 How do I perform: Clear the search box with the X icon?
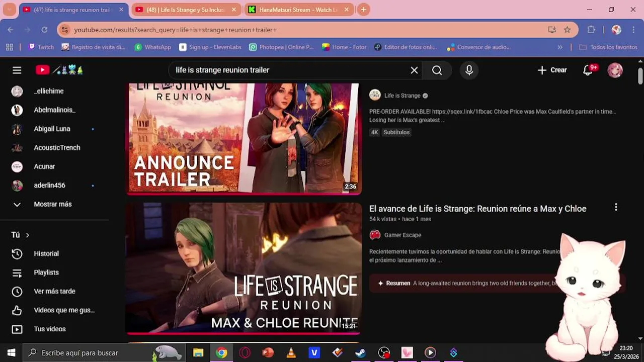click(414, 70)
